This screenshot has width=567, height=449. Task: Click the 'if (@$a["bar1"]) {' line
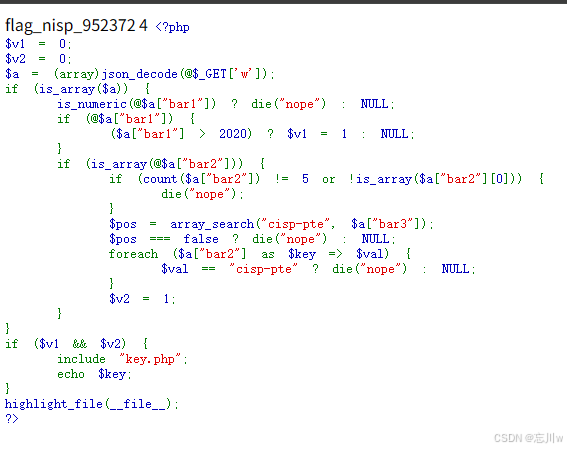(126, 119)
